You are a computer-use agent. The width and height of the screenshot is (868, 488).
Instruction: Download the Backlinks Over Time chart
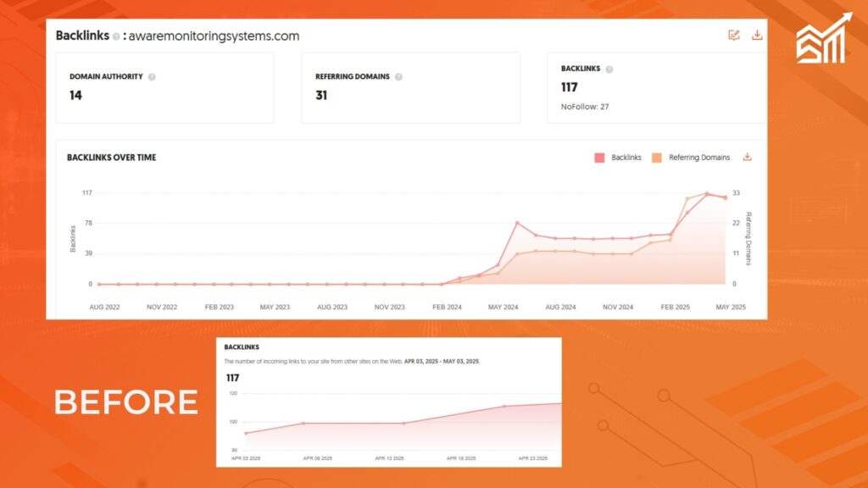pos(747,157)
